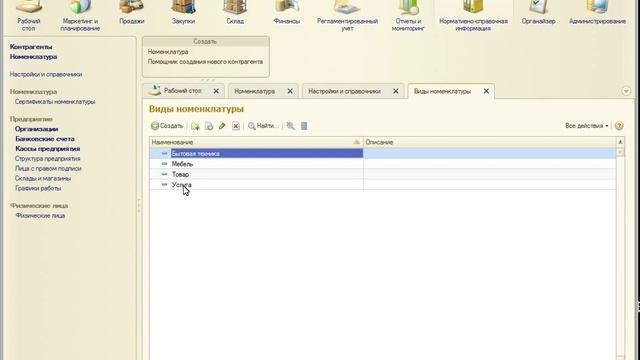Open the Администрирование section icon

click(x=597, y=13)
